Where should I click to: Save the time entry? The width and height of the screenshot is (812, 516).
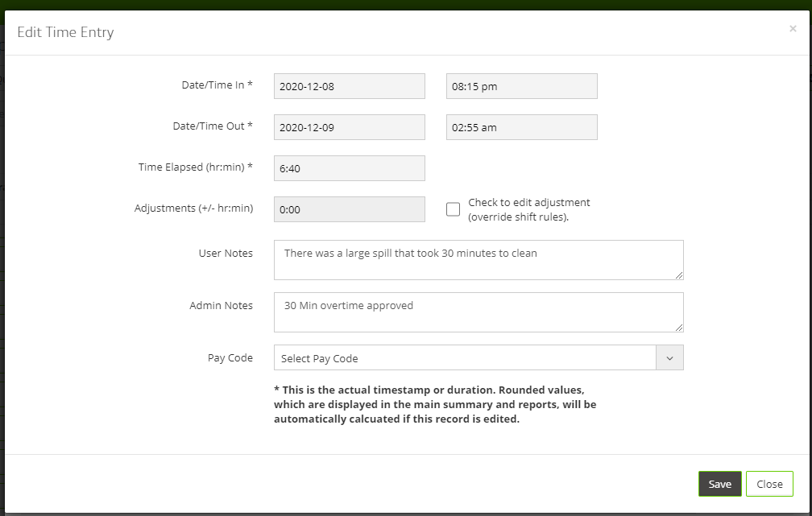click(x=719, y=484)
